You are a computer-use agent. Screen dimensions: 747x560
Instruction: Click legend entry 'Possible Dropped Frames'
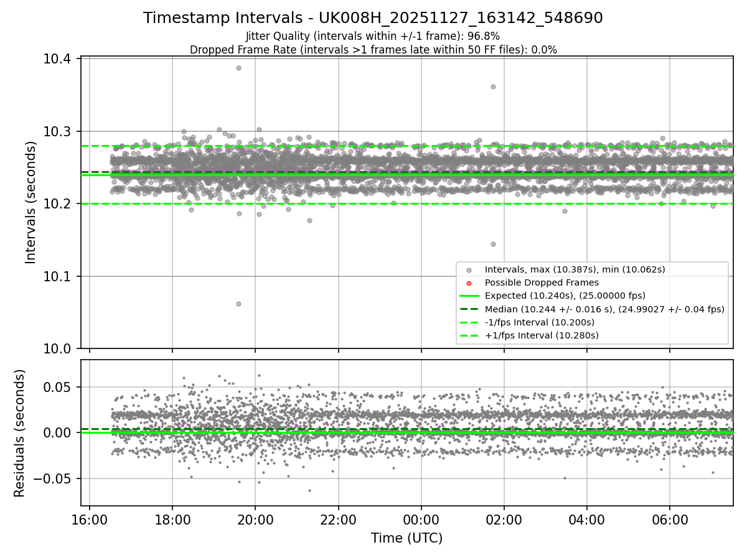click(542, 282)
